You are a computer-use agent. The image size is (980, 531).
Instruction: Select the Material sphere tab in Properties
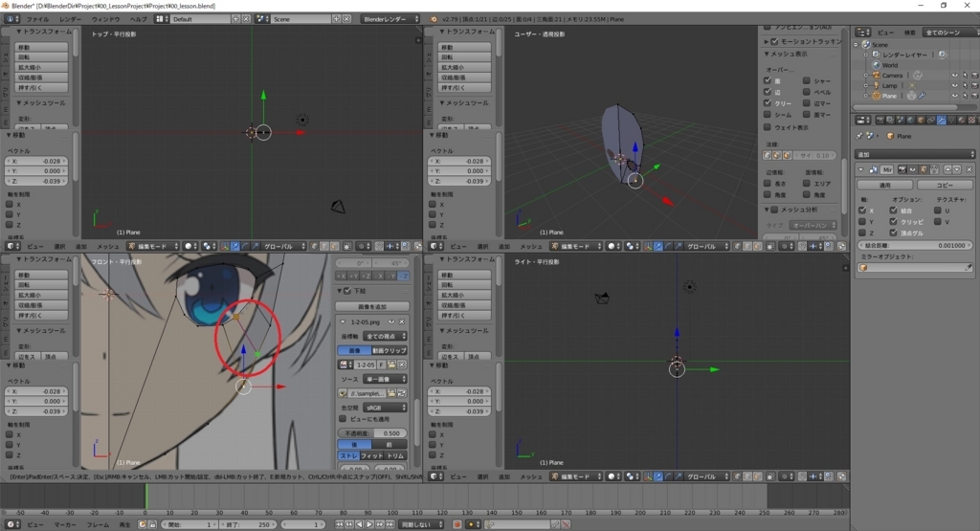pyautogui.click(x=961, y=120)
